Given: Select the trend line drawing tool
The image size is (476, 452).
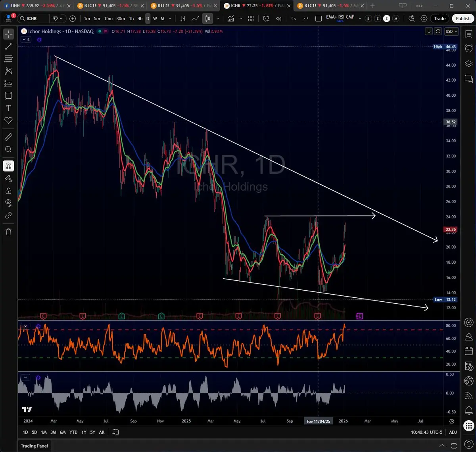Looking at the screenshot, I should tap(8, 47).
